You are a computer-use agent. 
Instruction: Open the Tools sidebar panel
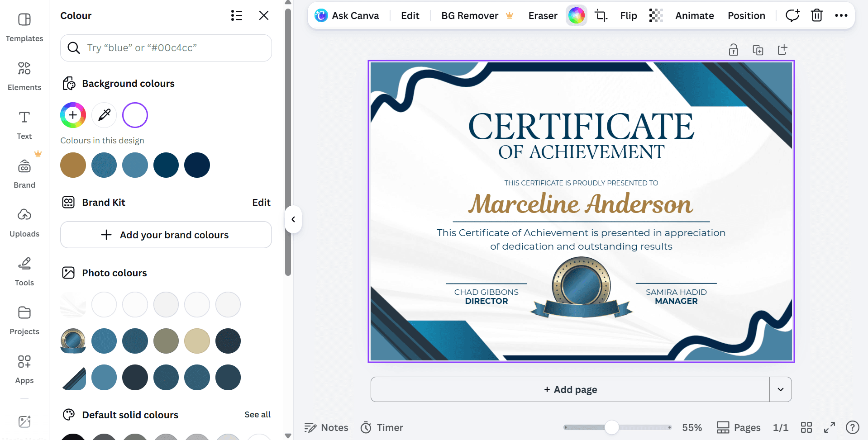[x=24, y=272]
